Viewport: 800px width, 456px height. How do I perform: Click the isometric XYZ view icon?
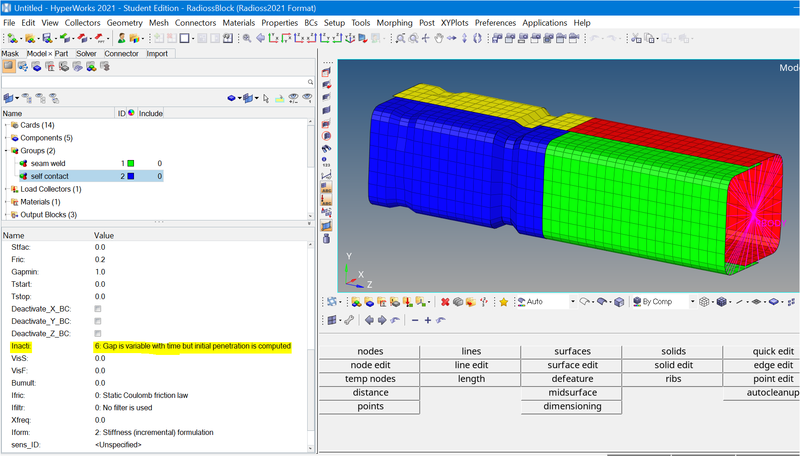click(350, 38)
